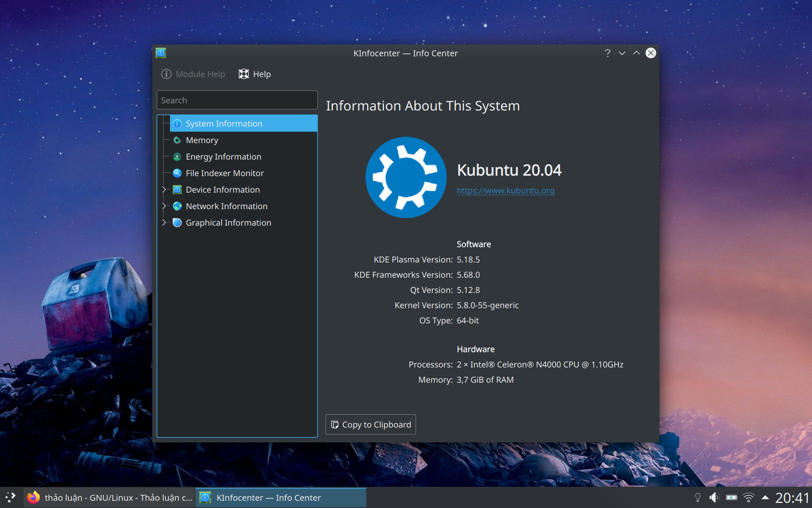This screenshot has height=508, width=812.
Task: Expand the Network Information tree node
Action: point(164,206)
